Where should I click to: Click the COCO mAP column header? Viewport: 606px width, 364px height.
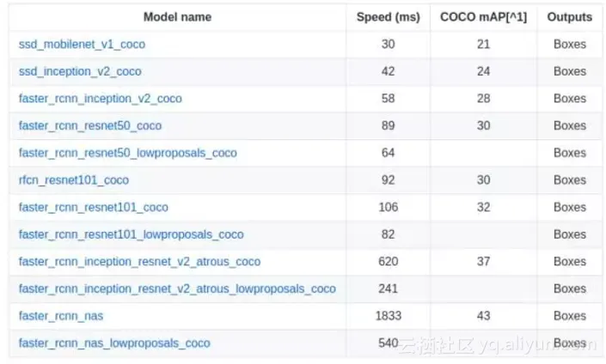click(x=483, y=16)
